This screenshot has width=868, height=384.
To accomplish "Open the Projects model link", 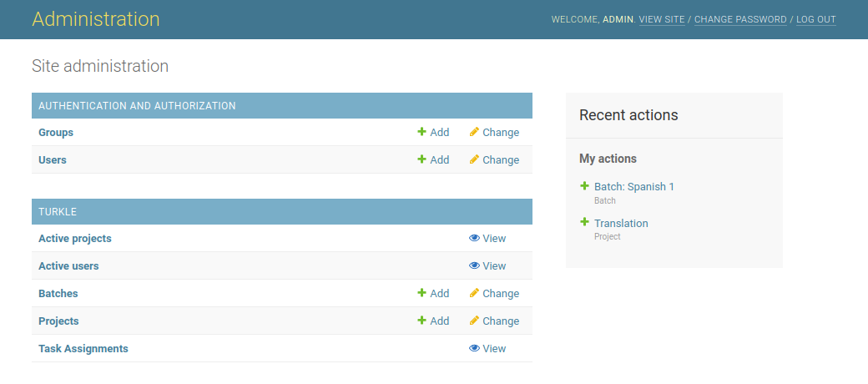I will click(58, 321).
